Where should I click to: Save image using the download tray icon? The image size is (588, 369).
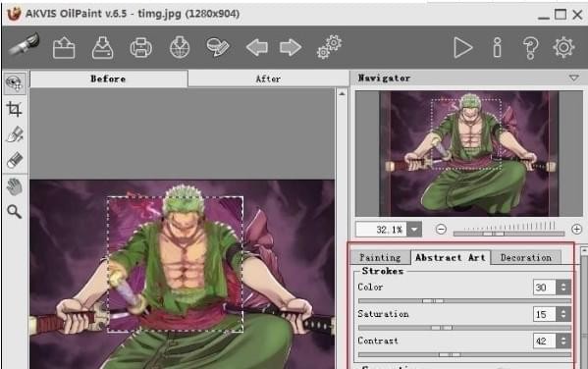click(x=102, y=47)
